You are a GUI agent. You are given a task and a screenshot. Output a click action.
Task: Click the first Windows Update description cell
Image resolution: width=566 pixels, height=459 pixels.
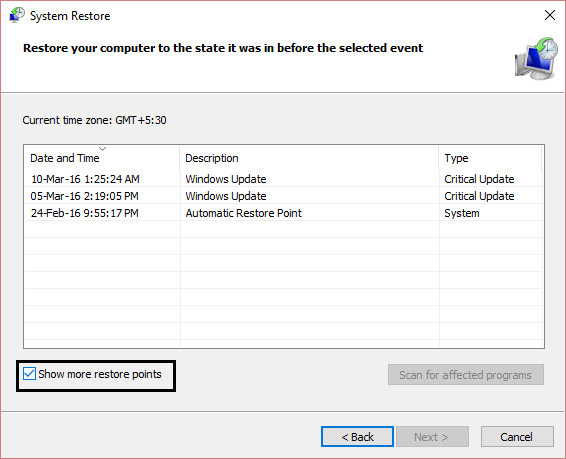[226, 179]
